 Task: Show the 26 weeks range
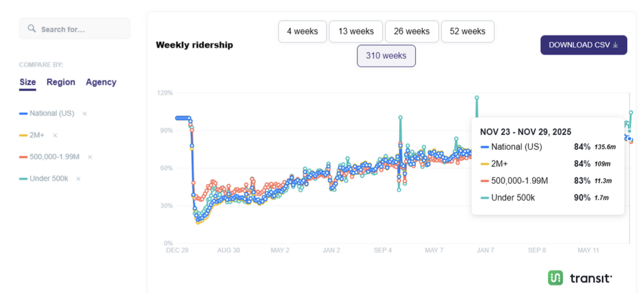click(412, 32)
